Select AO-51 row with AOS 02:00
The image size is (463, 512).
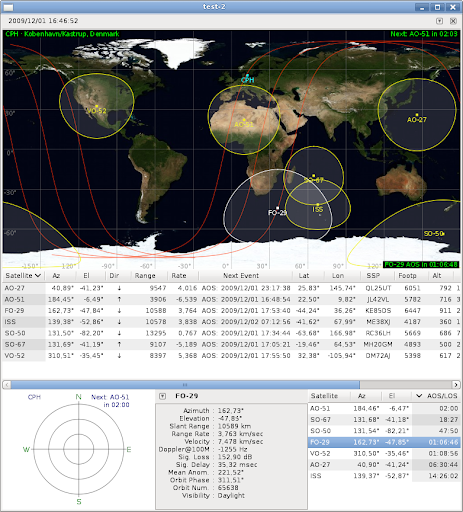tap(384, 408)
